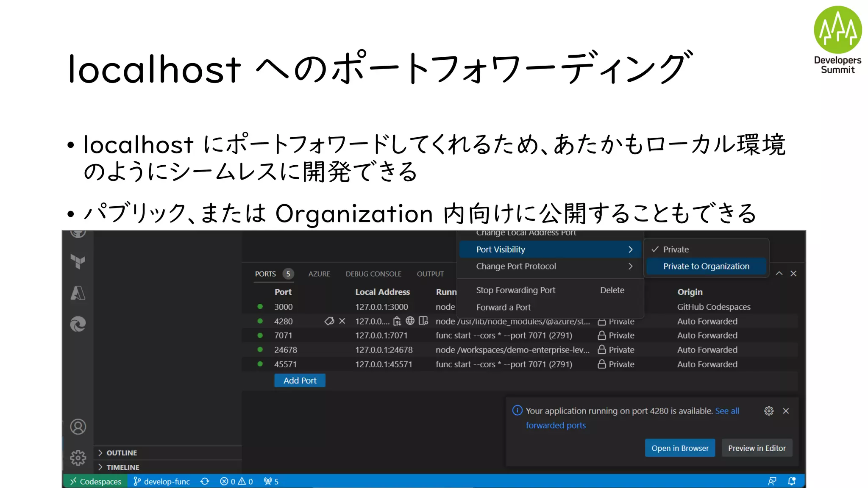Select Stop Forwarding Port menu item
The width and height of the screenshot is (868, 488).
[x=550, y=290]
